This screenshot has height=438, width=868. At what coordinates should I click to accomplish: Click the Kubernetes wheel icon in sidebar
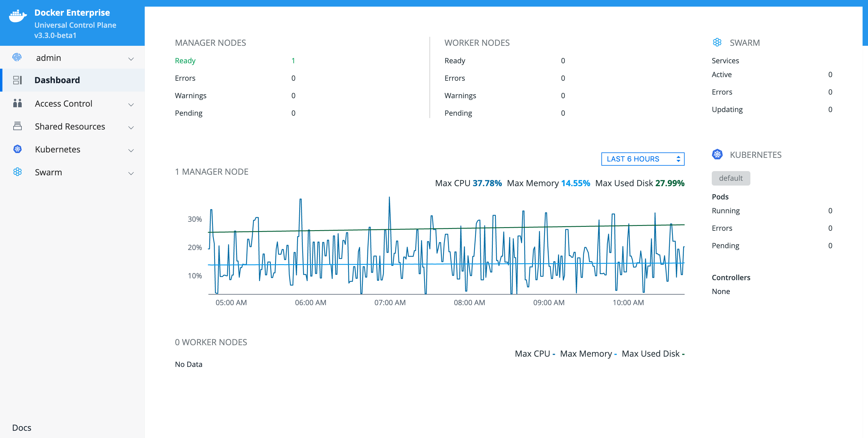point(17,149)
